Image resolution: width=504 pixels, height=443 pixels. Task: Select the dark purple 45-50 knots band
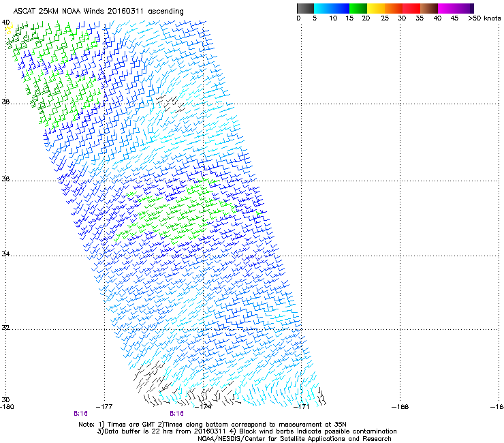coord(464,8)
